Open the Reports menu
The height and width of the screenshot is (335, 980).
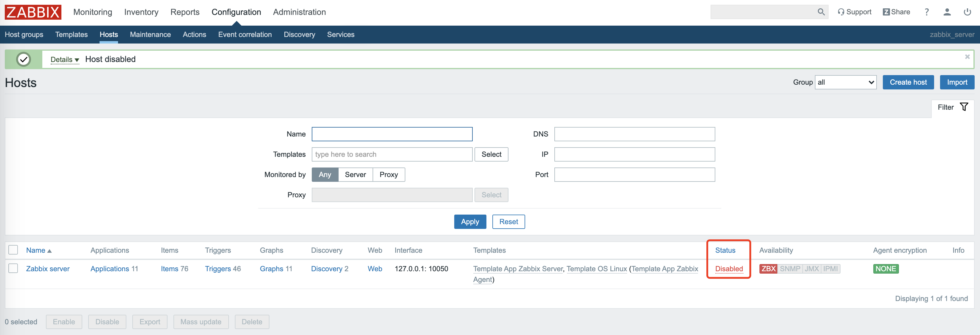coord(185,12)
